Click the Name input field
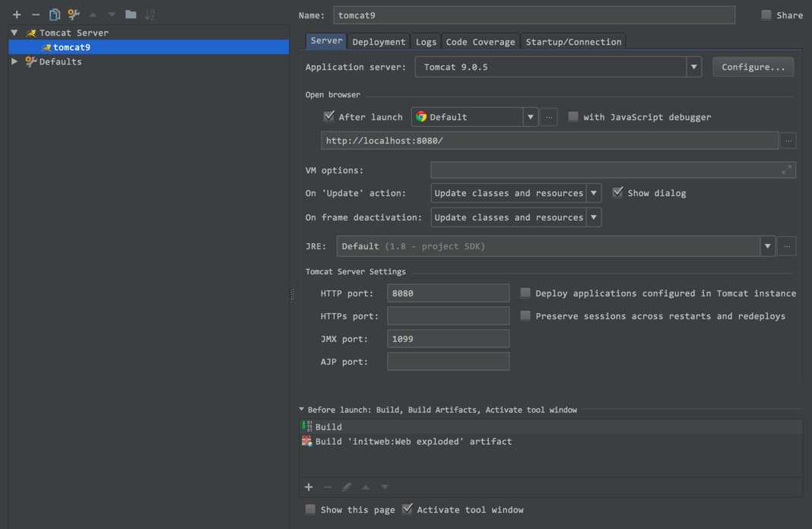This screenshot has height=529, width=812. pos(534,15)
